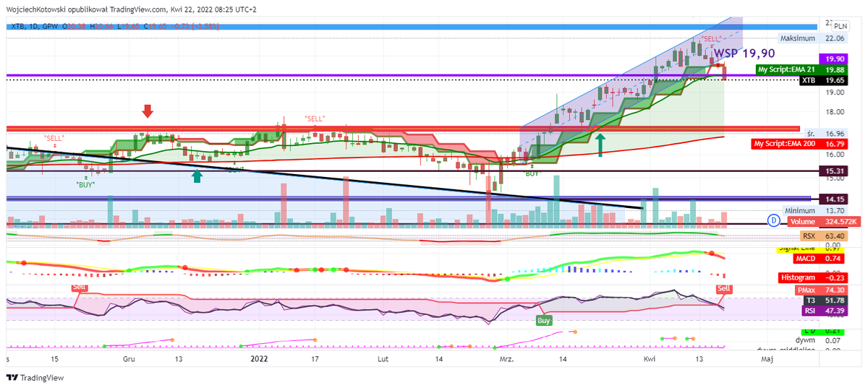This screenshot has height=388, width=868.
Task: Click the black XTB 19.65 price label
Action: [823, 81]
